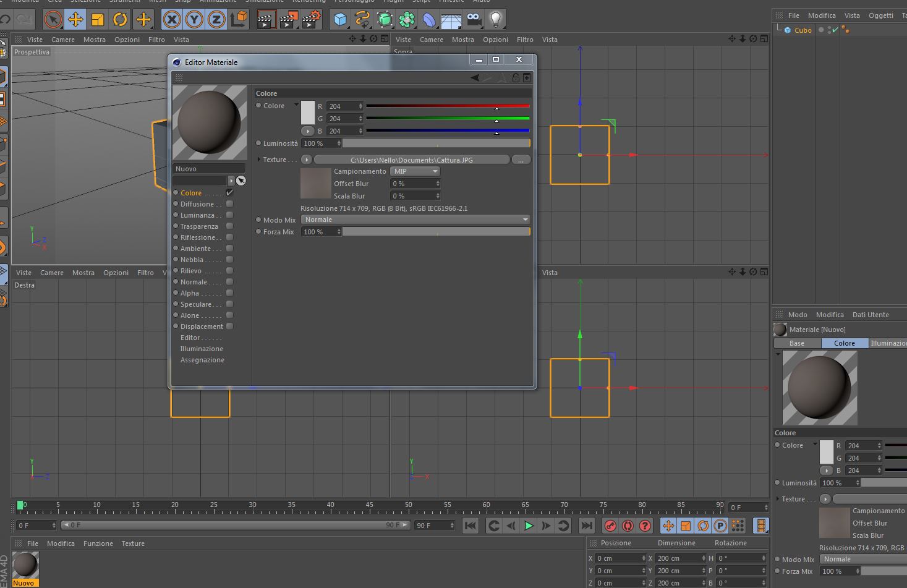This screenshot has width=907, height=588.
Task: Select the Nuovo material thumbnail
Action: [x=25, y=565]
